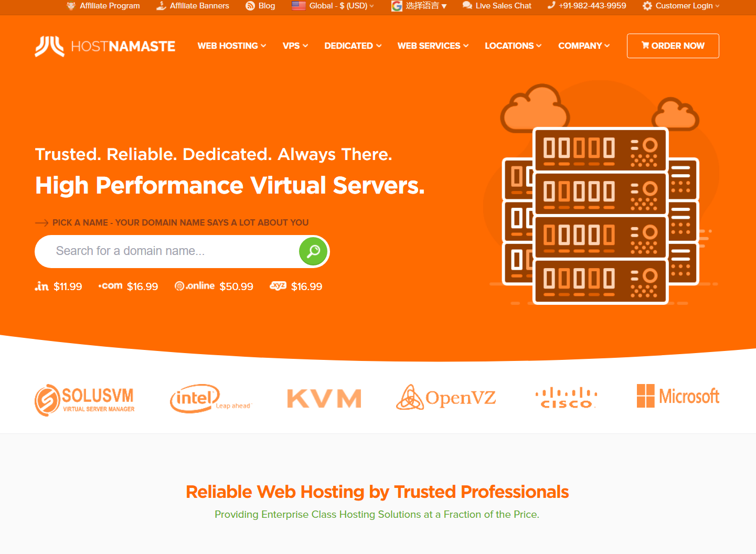The image size is (756, 554).
Task: Visit the Blog link
Action: (x=261, y=6)
